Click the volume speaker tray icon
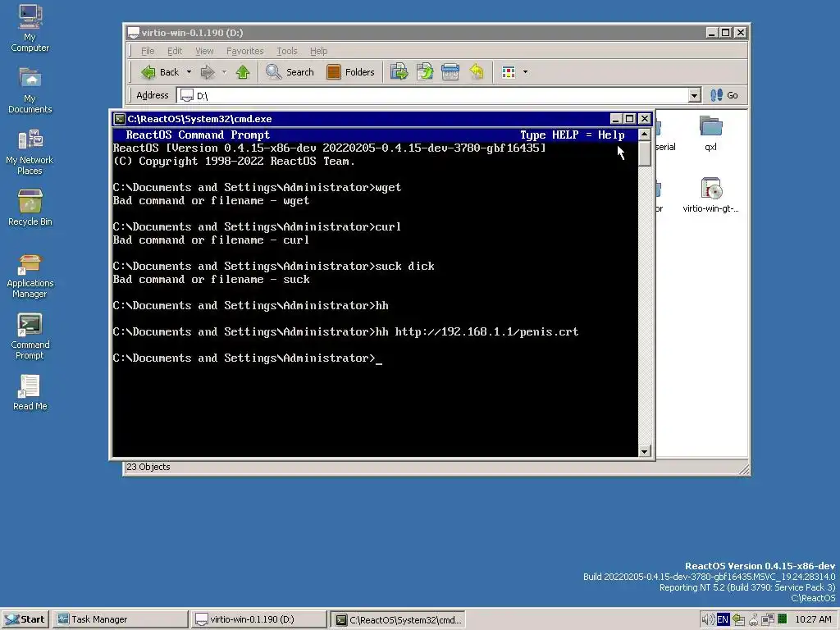 708,619
